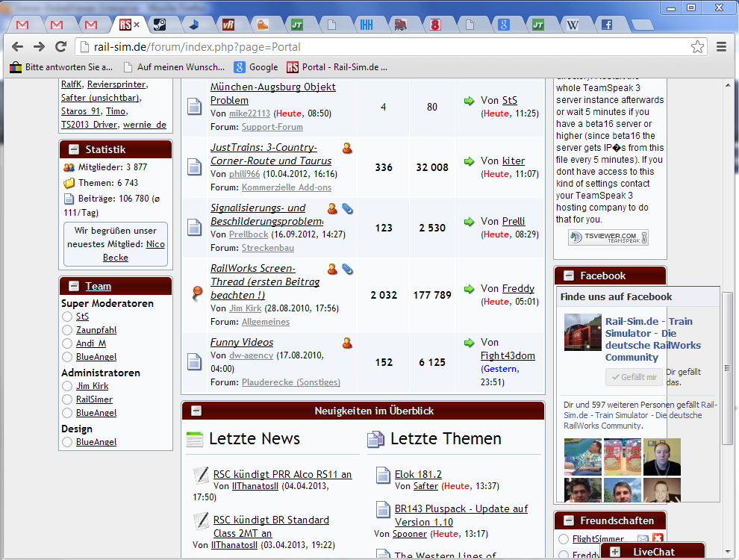Reload the page with the refresh icon
Image resolution: width=739 pixels, height=560 pixels.
tap(60, 46)
